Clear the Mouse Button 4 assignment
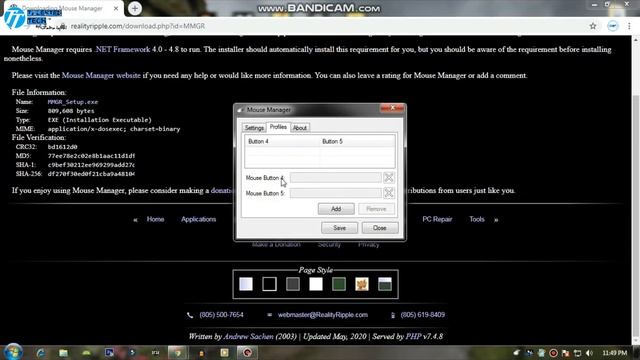 pos(389,178)
